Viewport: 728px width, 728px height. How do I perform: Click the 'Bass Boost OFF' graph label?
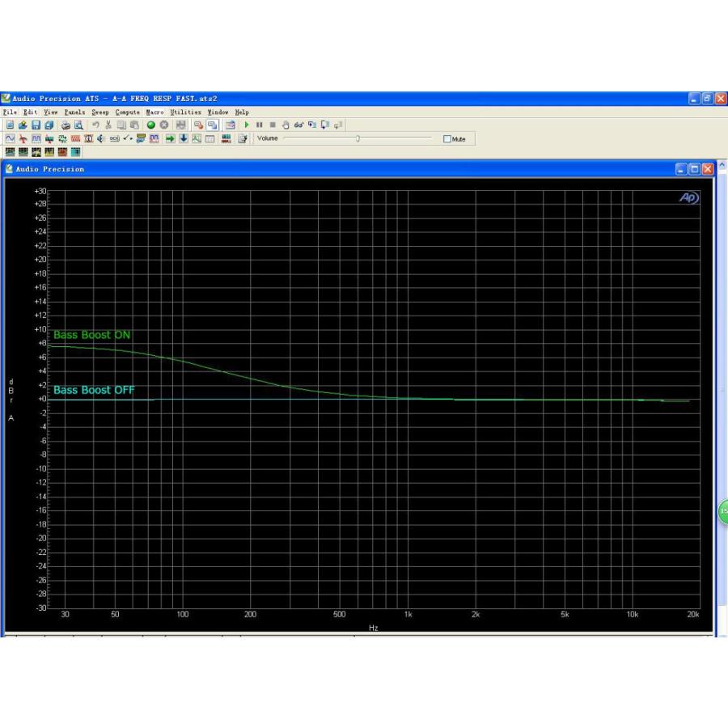point(94,390)
